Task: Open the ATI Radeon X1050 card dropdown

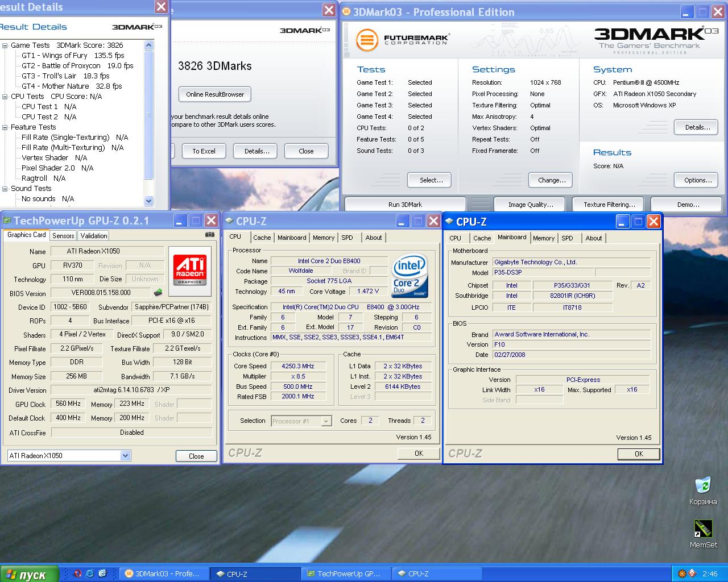Action: 125,456
